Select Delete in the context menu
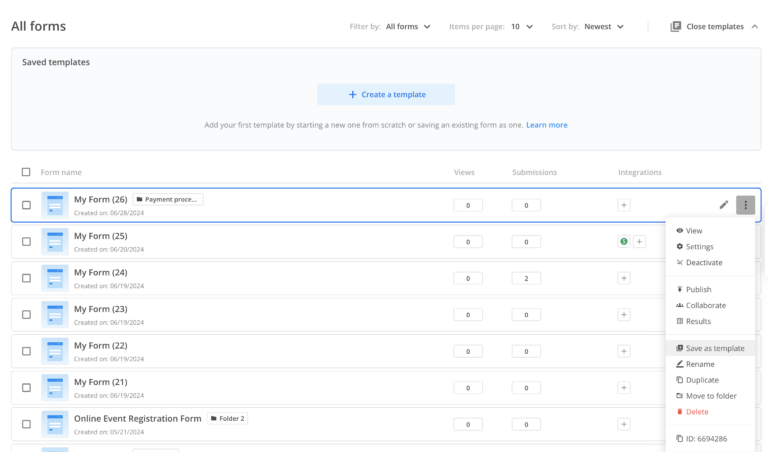Image resolution: width=768 pixels, height=452 pixels. tap(710, 412)
